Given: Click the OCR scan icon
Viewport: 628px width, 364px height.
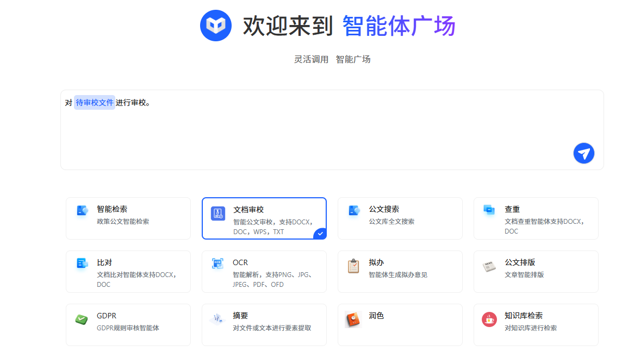Looking at the screenshot, I should coord(218,263).
